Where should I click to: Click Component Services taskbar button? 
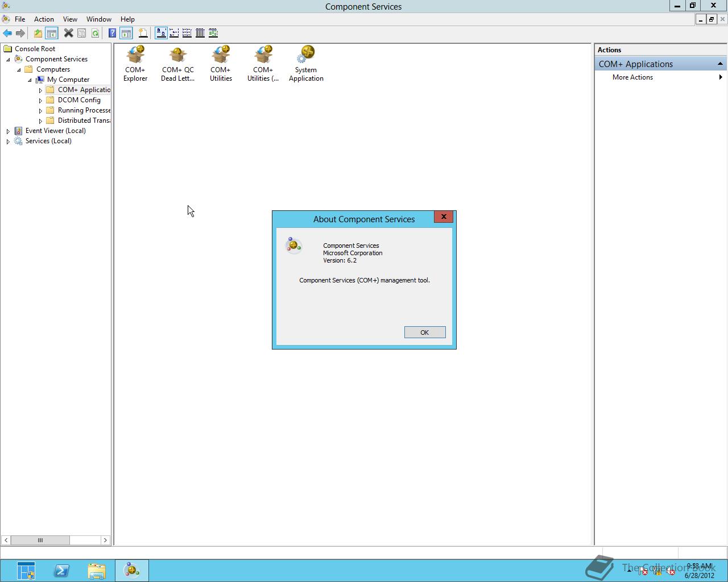click(132, 571)
